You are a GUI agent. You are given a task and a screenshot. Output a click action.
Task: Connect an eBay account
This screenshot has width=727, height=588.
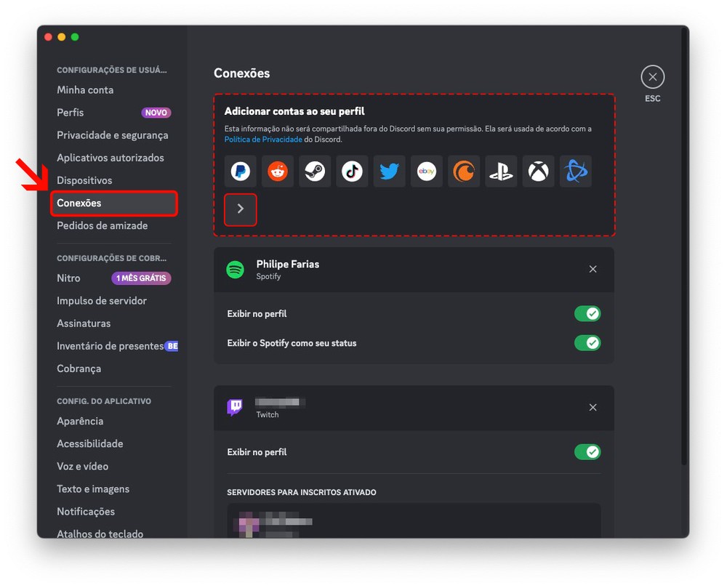point(426,172)
